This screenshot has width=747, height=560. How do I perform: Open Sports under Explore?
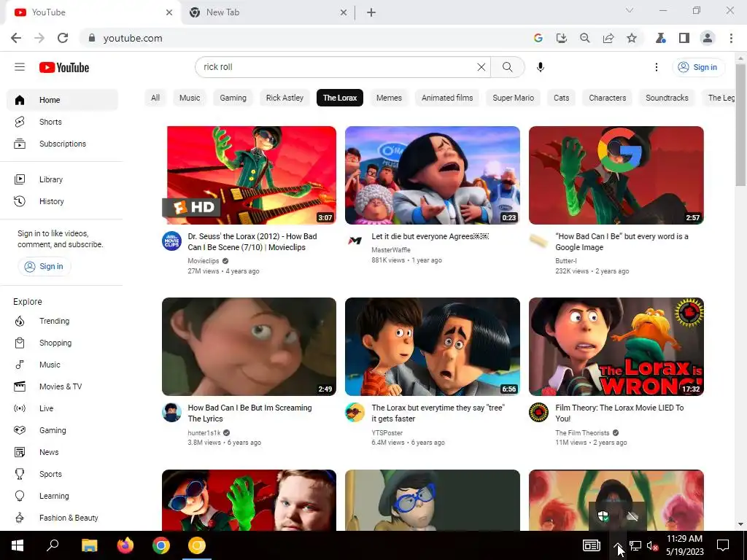(x=63, y=474)
